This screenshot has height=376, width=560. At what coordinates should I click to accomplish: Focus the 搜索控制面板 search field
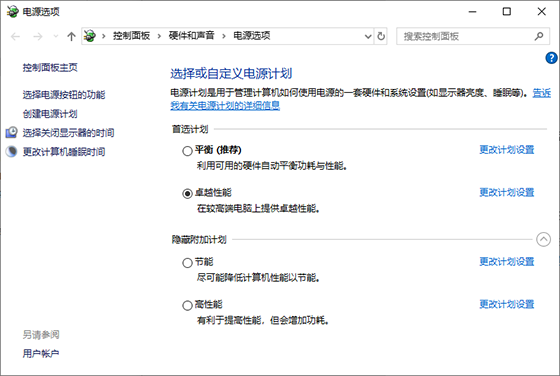coord(473,36)
